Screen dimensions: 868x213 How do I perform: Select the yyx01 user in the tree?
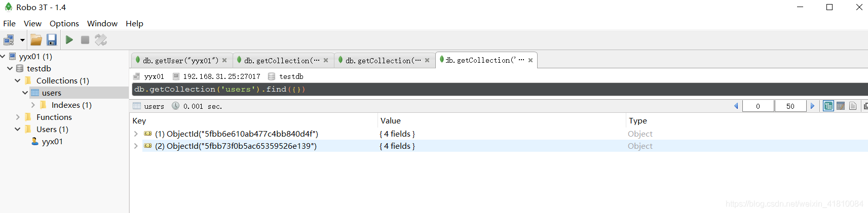tap(52, 142)
